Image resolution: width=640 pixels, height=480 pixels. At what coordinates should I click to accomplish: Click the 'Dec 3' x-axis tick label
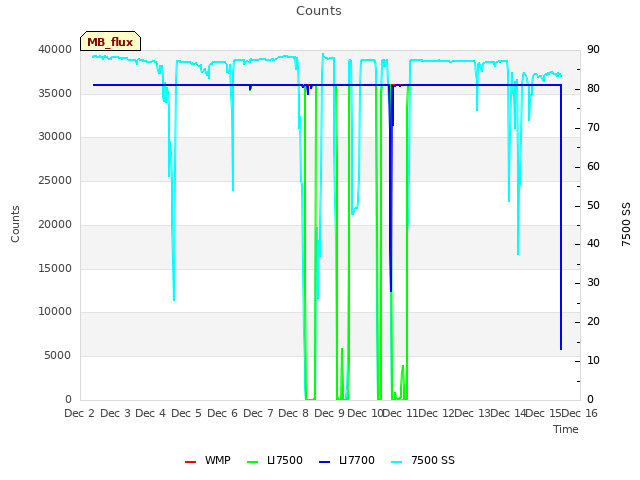pyautogui.click(x=115, y=413)
